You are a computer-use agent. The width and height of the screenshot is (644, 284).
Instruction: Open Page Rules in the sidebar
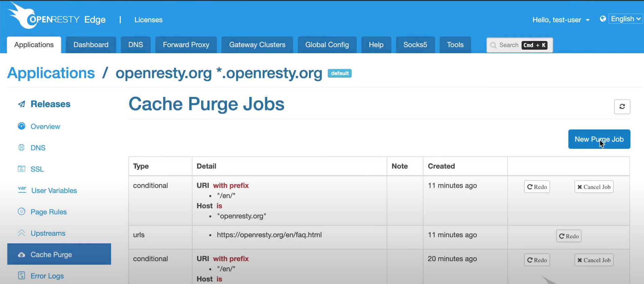click(x=49, y=212)
